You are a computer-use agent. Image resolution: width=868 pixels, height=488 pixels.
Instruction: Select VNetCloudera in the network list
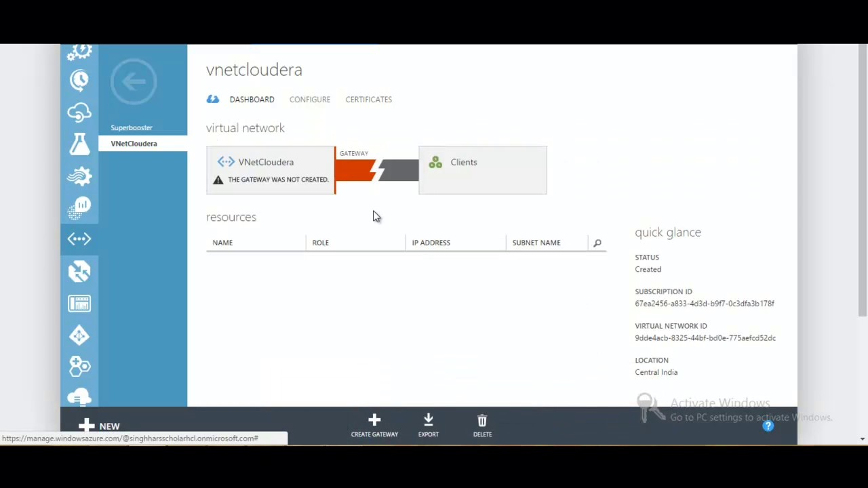point(142,144)
